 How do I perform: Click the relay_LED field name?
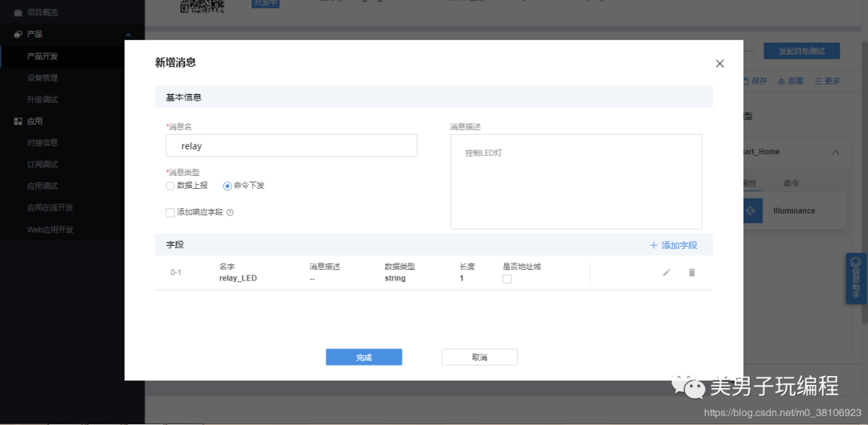pyautogui.click(x=238, y=278)
